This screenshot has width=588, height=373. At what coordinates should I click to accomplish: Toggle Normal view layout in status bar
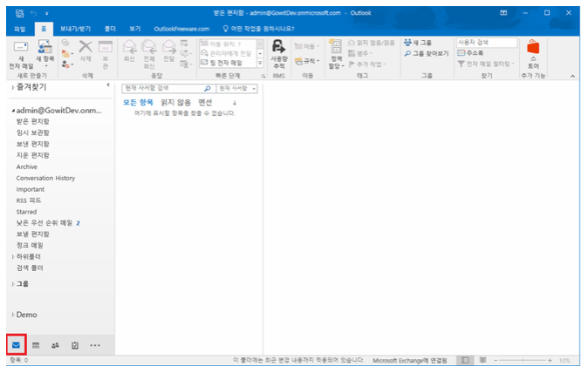(x=466, y=359)
